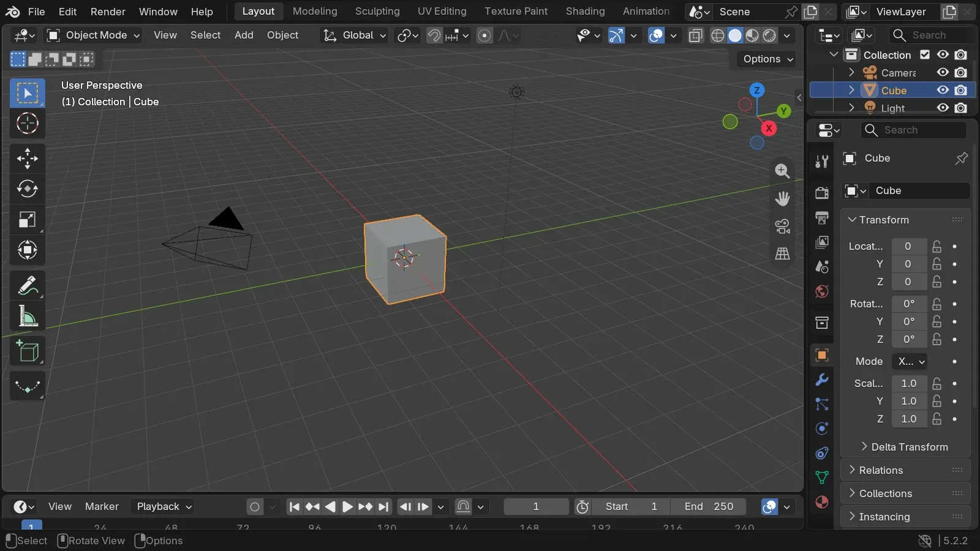Activate the Scale tool

point(27,220)
